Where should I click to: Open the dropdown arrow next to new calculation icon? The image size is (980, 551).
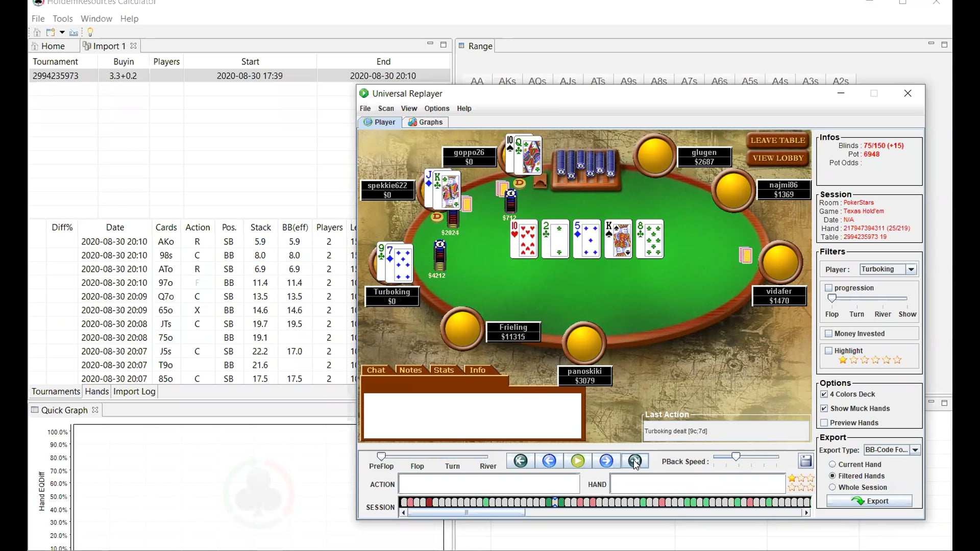tap(62, 32)
